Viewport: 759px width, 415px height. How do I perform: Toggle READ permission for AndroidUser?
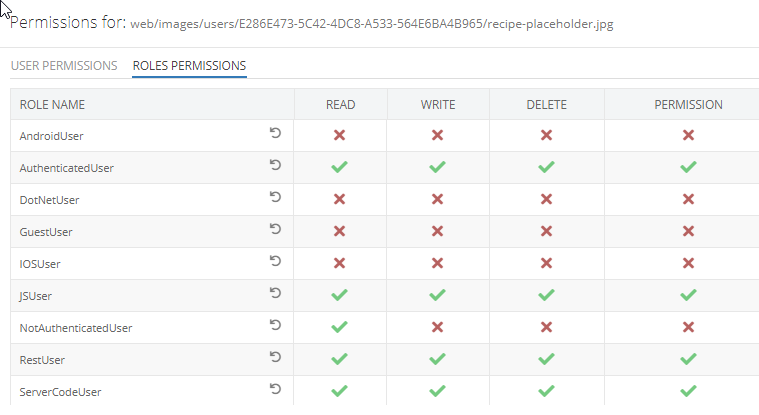tap(339, 135)
